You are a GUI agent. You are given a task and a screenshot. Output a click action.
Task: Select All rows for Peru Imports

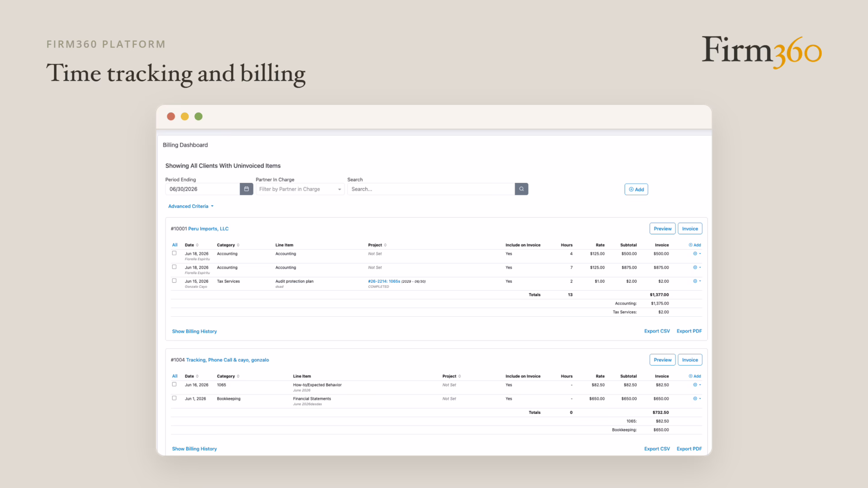tap(175, 245)
